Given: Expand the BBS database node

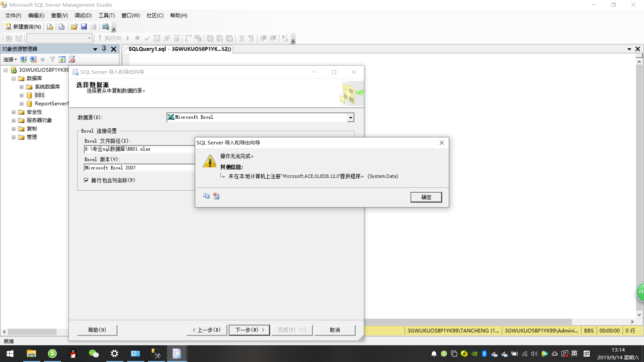Looking at the screenshot, I should point(21,96).
